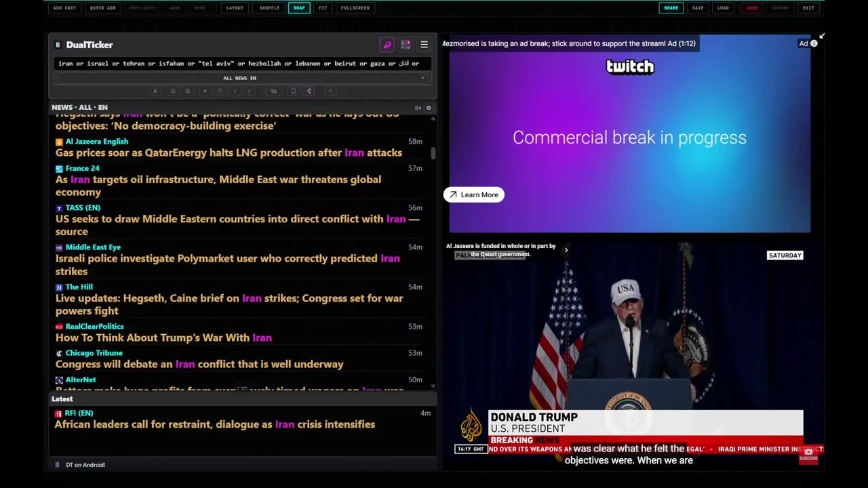Open Polymarket user Israeli police headline
Image resolution: width=868 pixels, height=488 pixels.
(x=228, y=265)
